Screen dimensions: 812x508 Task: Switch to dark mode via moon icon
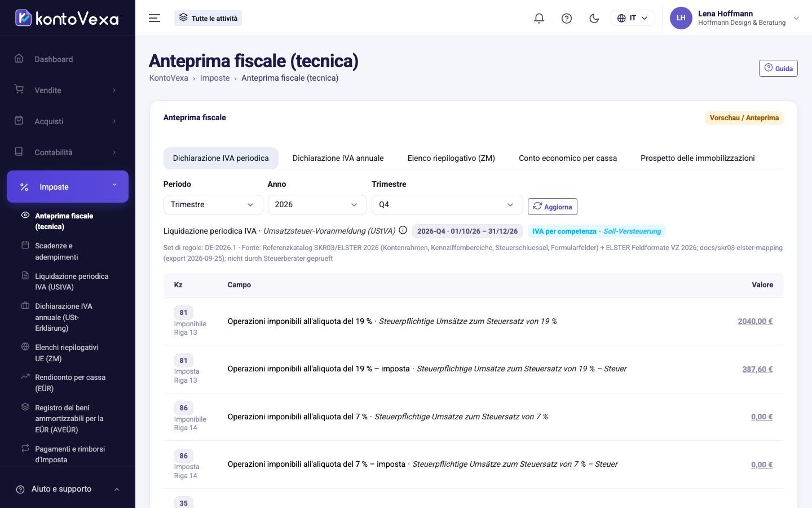click(x=594, y=18)
